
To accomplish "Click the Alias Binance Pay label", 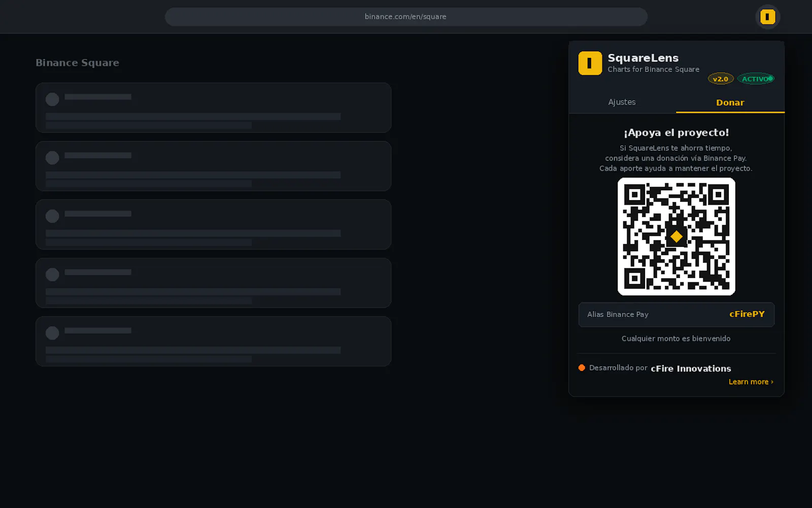I will point(618,314).
